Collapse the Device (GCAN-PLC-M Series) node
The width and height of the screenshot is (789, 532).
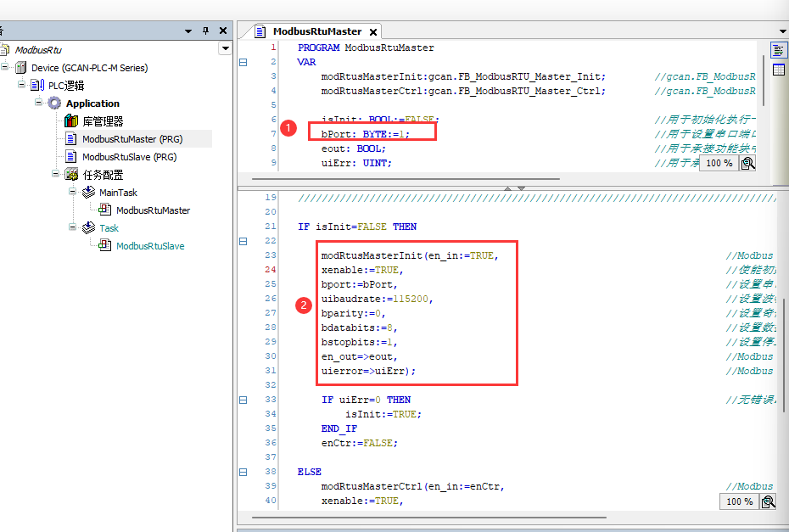click(5, 68)
